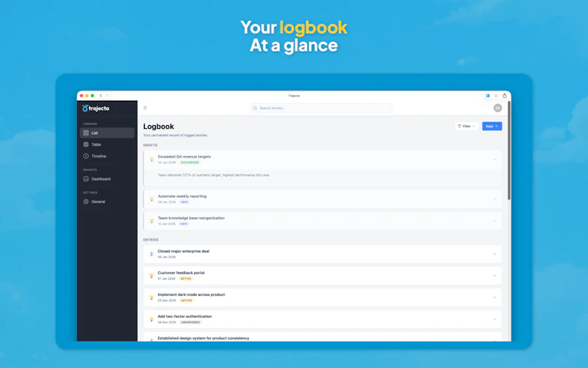Viewport: 588px width, 368px height.
Task: Click the vertical scrollbar of the logbook
Action: pyautogui.click(x=509, y=150)
